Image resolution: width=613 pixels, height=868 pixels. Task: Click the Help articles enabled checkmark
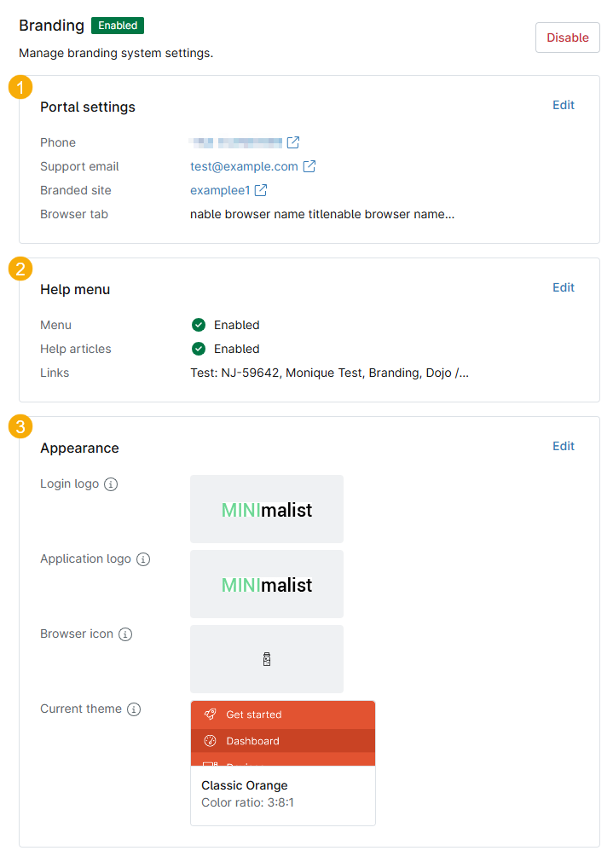(199, 349)
